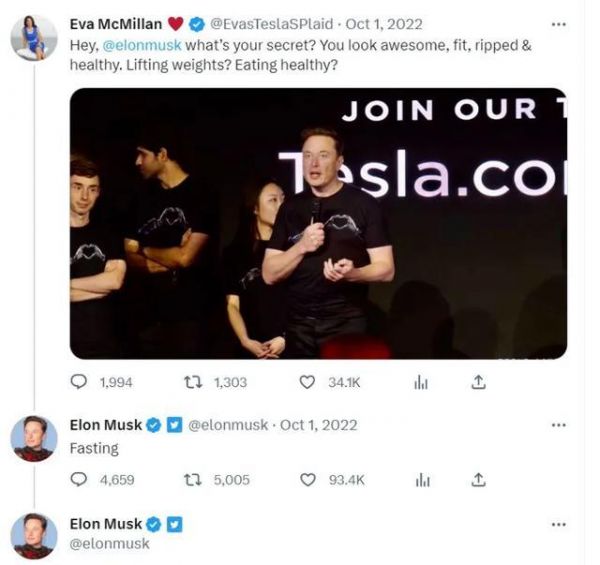Like the Fasting tweet
Image resolution: width=600 pixels, height=565 pixels.
tap(308, 480)
